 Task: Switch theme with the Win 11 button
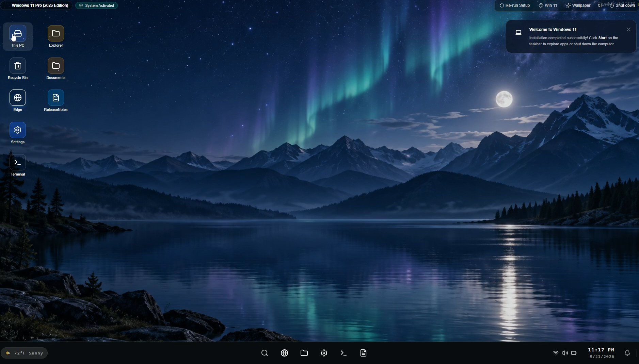tap(548, 5)
